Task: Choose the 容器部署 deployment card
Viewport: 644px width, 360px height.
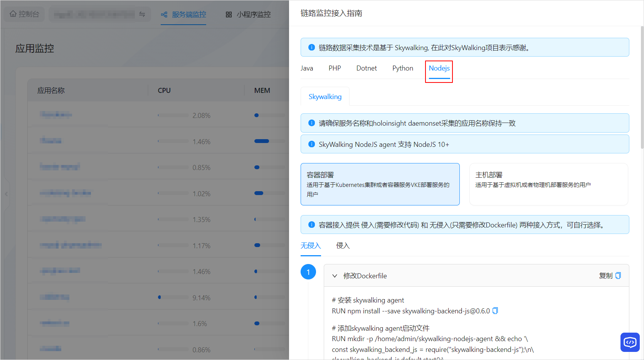Action: [380, 184]
